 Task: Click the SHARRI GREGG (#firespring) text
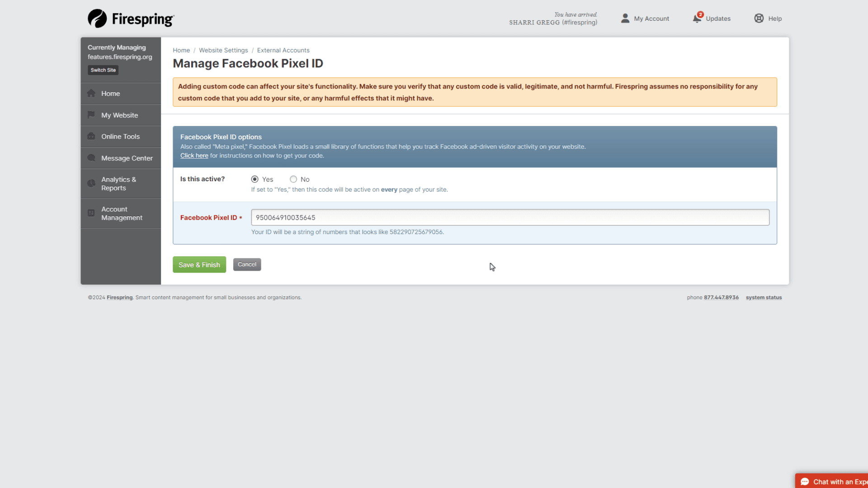(553, 23)
